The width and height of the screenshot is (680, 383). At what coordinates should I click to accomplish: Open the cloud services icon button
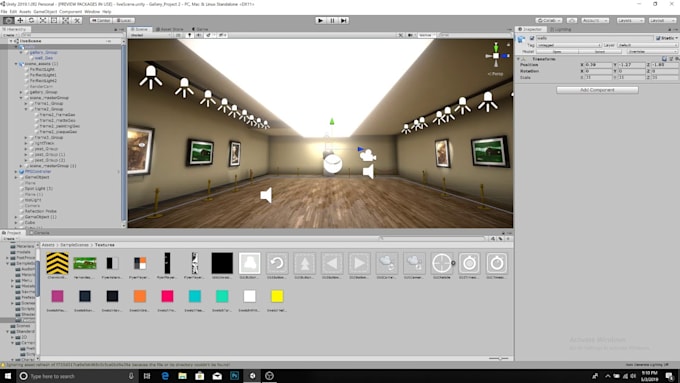coord(572,20)
